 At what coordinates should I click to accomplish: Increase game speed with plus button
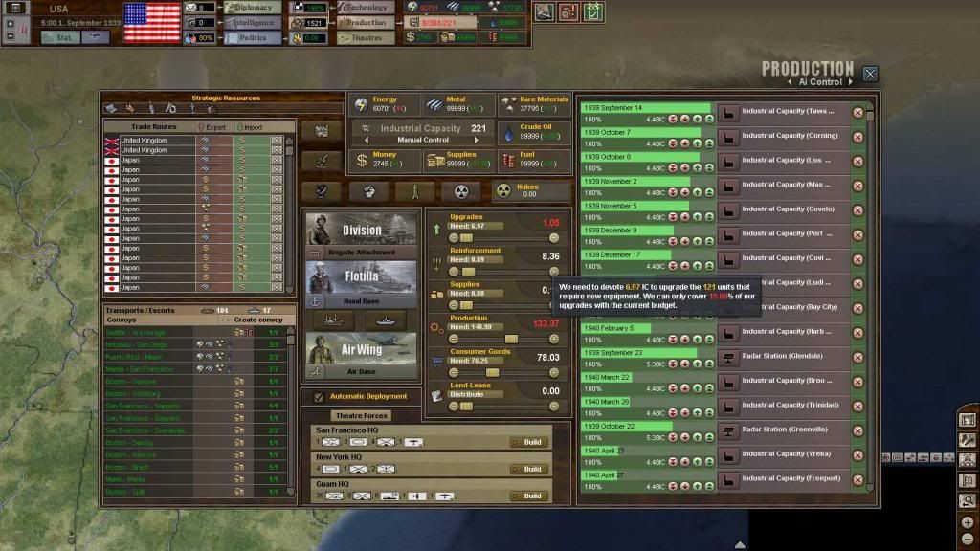point(10,24)
